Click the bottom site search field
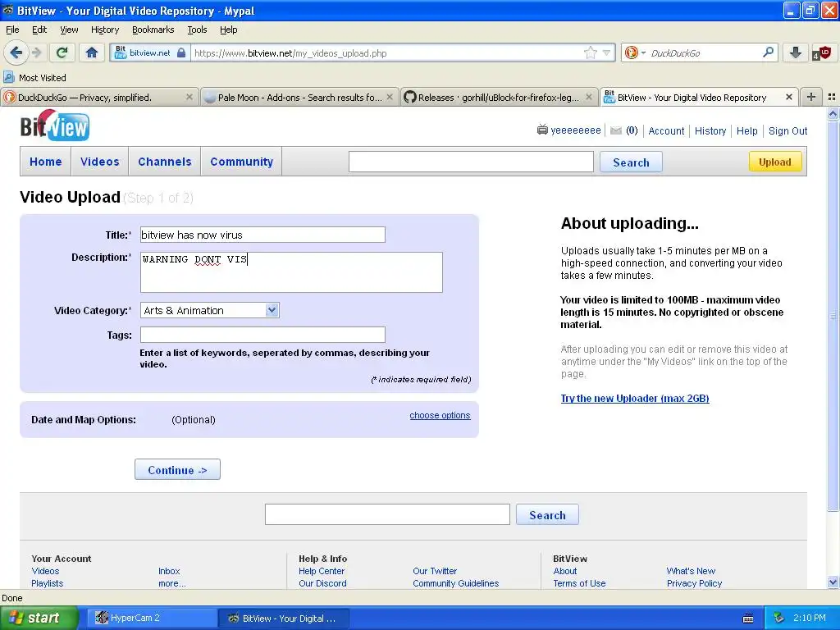This screenshot has height=630, width=840. click(x=387, y=514)
